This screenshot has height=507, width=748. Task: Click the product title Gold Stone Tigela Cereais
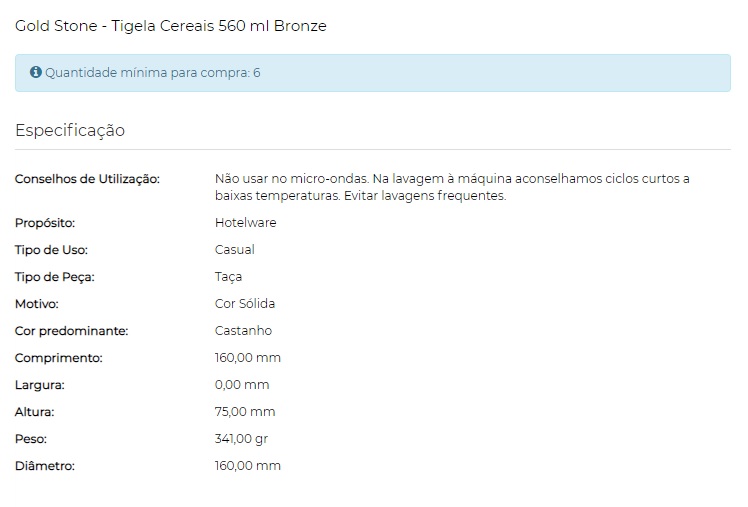[x=171, y=26]
